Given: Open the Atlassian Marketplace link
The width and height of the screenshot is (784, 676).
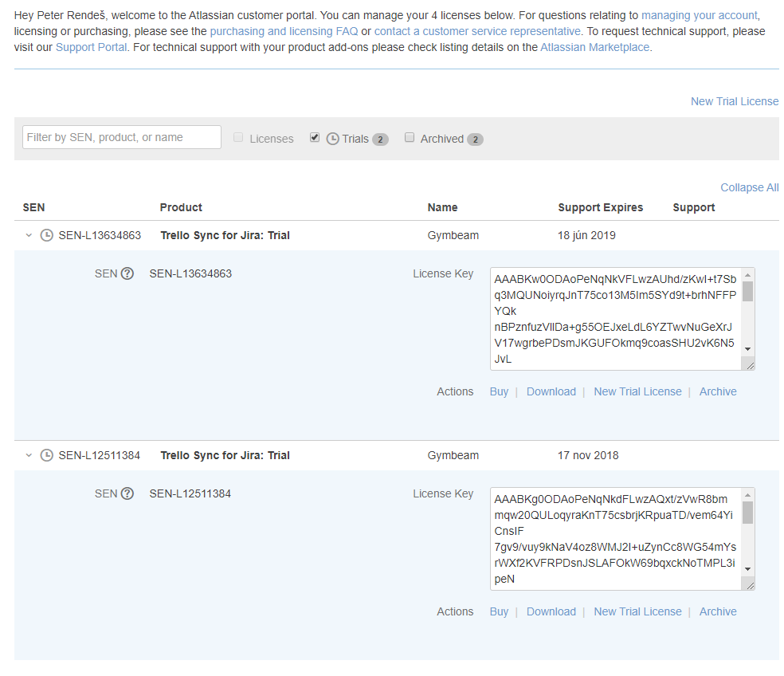Looking at the screenshot, I should coord(595,48).
